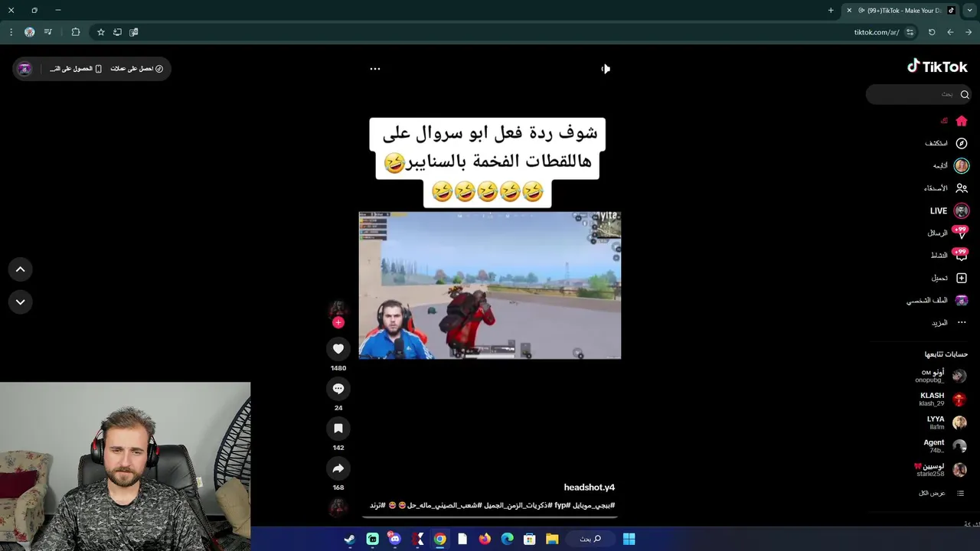Image resolution: width=980 pixels, height=551 pixels.
Task: Select the TikTok - Make Your Day tab
Action: point(900,11)
